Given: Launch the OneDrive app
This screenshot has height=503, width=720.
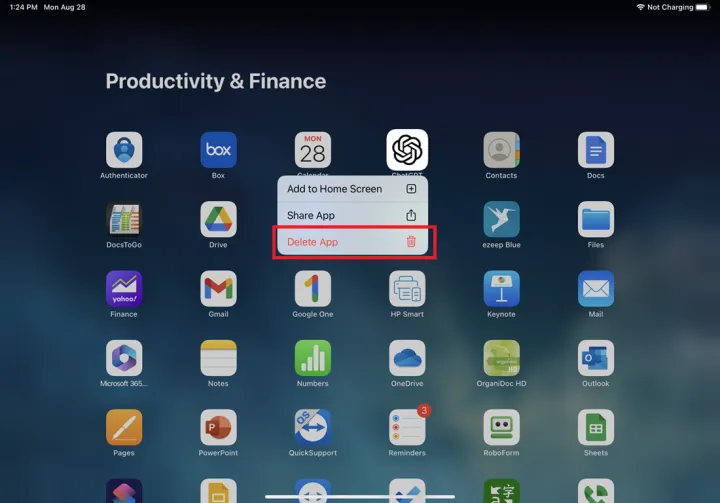Looking at the screenshot, I should tap(407, 358).
